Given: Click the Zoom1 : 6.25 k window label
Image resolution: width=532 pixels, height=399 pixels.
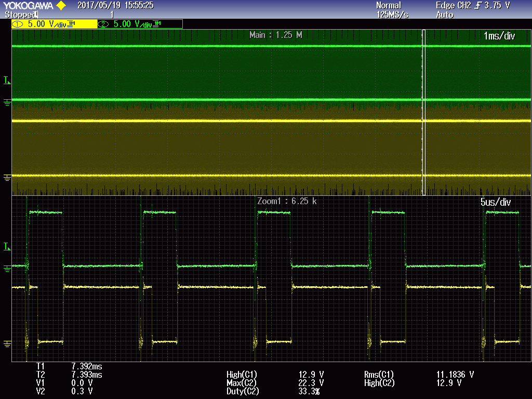Looking at the screenshot, I should click(x=287, y=201).
